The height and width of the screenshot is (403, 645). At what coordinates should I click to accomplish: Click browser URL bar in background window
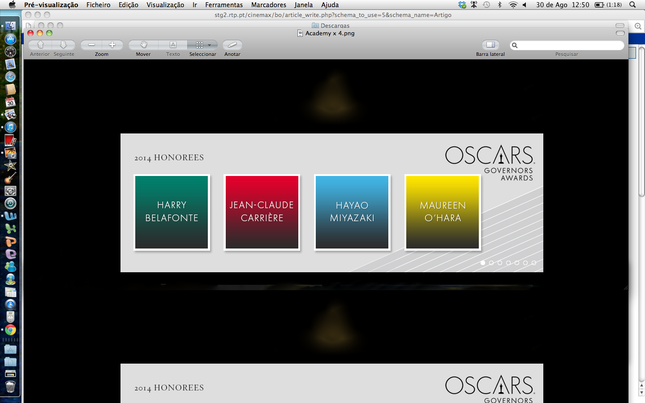tap(333, 15)
